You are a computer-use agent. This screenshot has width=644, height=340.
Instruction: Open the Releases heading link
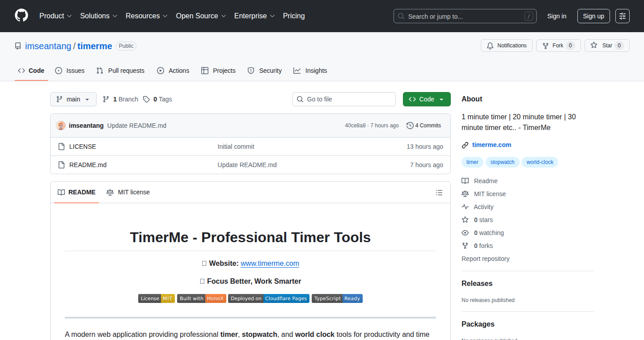[x=477, y=284]
